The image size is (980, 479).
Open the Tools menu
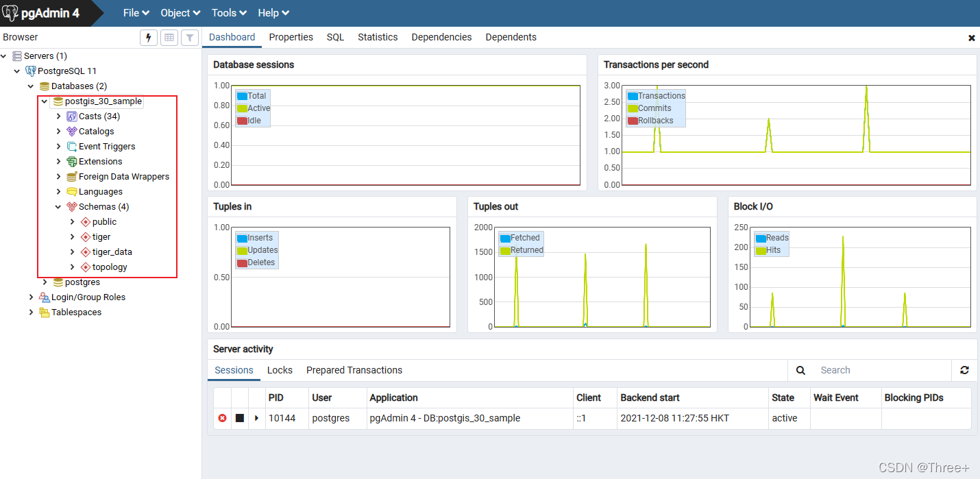[x=228, y=12]
